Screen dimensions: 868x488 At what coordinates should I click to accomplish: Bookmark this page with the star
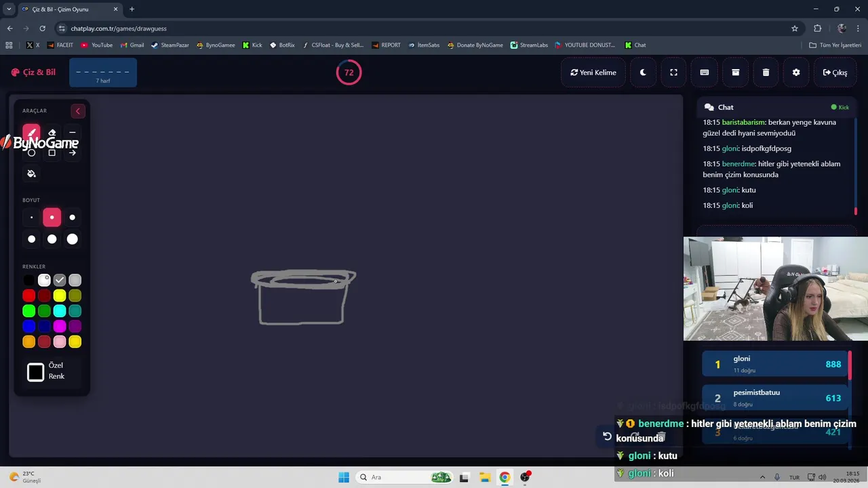(795, 28)
